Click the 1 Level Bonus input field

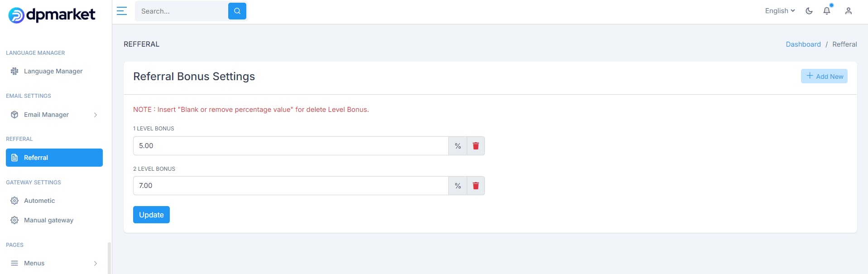(x=291, y=146)
